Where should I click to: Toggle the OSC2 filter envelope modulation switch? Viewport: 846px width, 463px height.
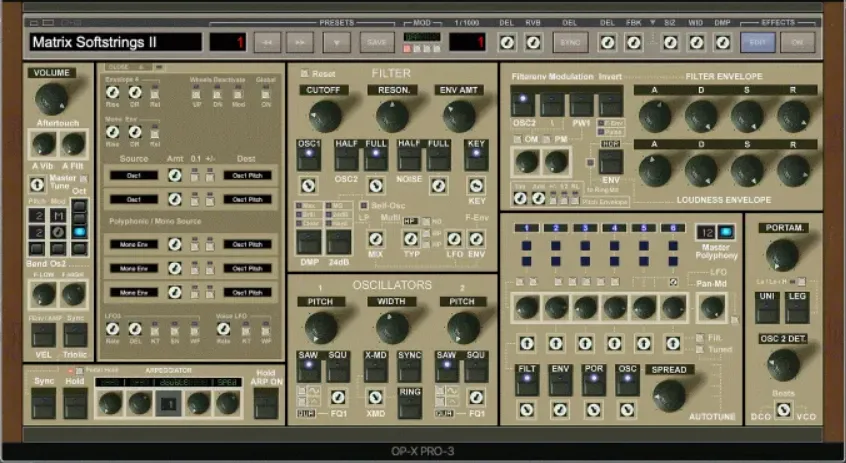523,104
